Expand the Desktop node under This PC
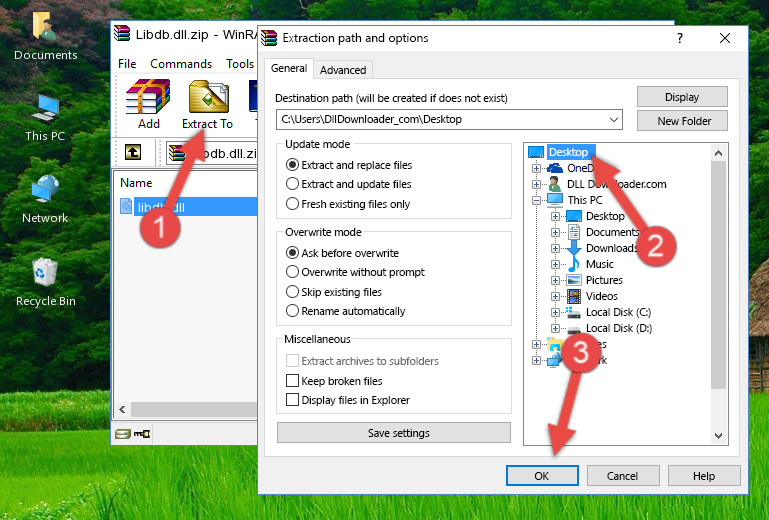This screenshot has height=520, width=769. 555,216
